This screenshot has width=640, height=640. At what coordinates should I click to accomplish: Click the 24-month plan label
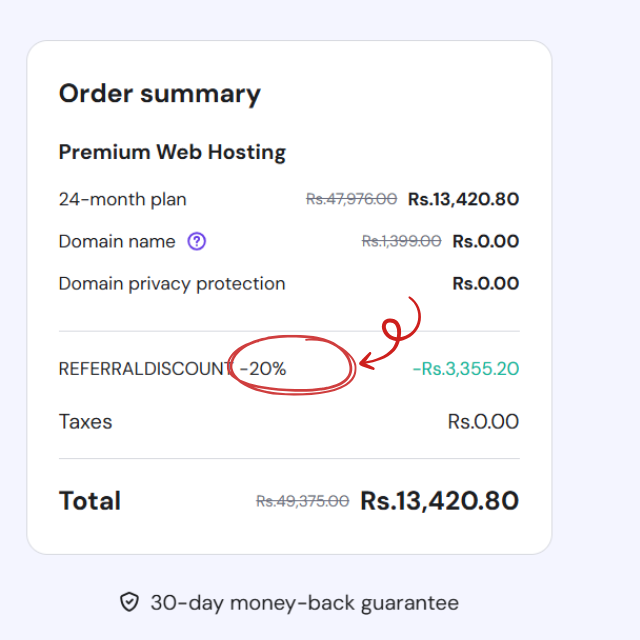pos(123,199)
